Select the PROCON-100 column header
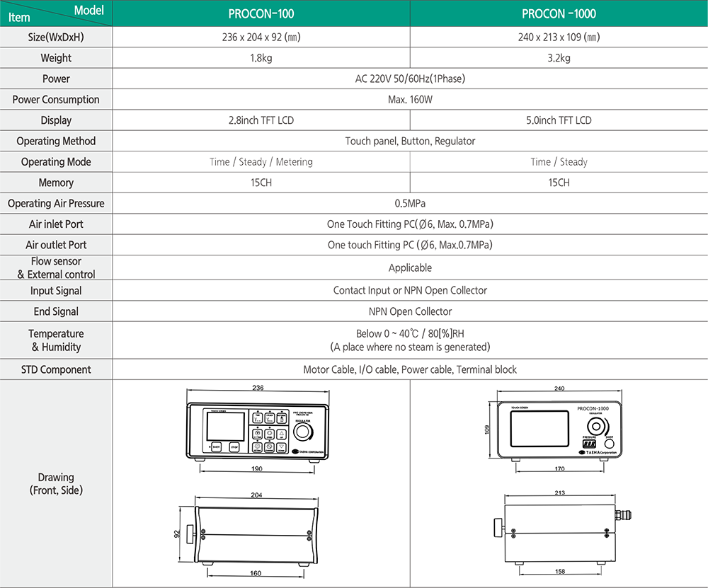The image size is (708, 588). (x=261, y=13)
